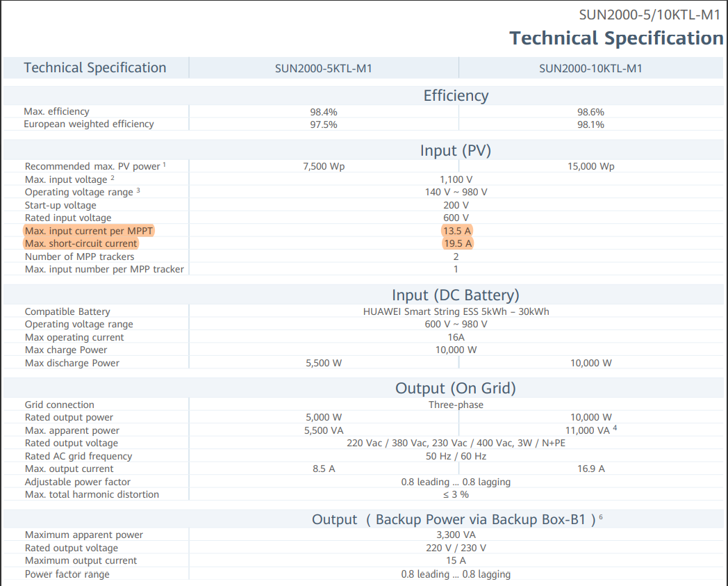Select the 98.6% max efficiency value
The image size is (728, 586).
click(x=590, y=112)
